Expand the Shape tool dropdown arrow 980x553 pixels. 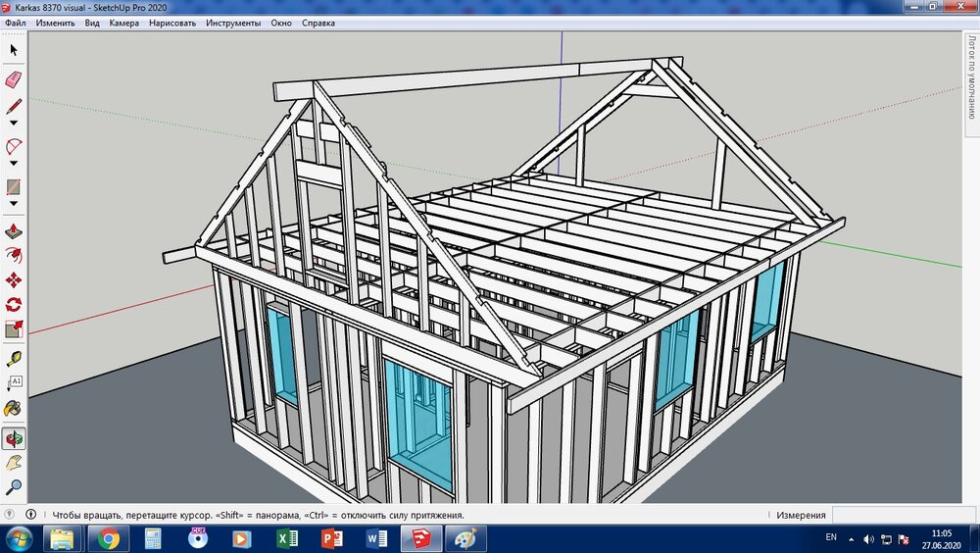tap(14, 204)
